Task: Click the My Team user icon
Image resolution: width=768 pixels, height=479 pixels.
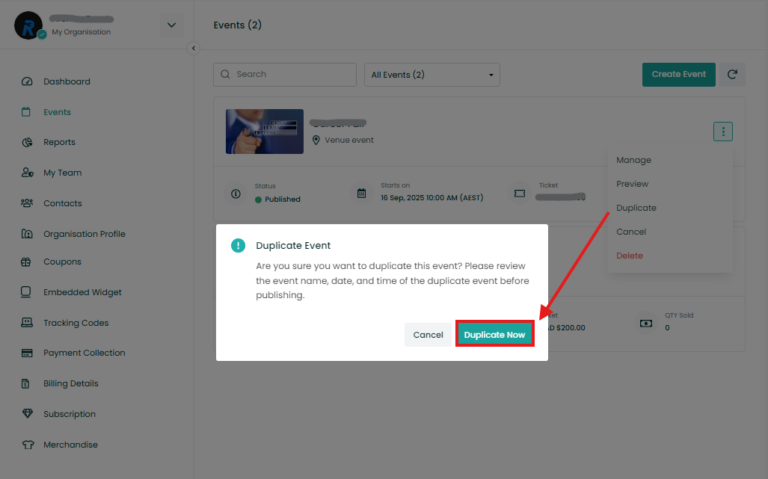Action: click(27, 172)
